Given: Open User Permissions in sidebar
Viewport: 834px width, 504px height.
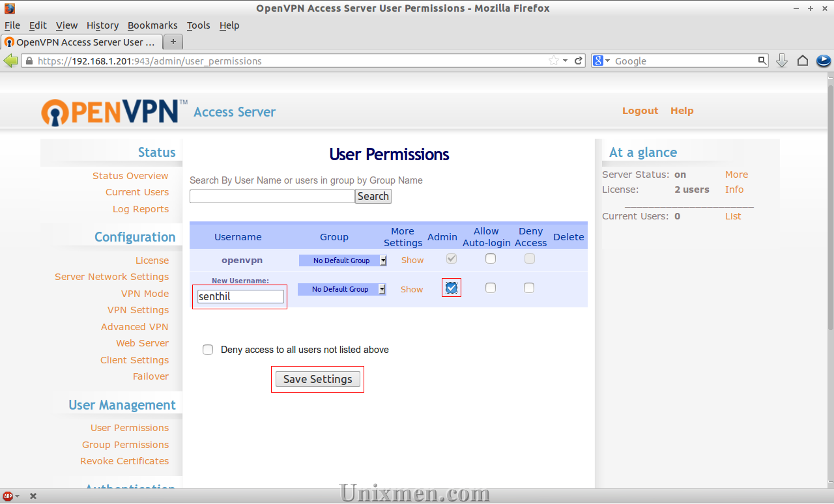Looking at the screenshot, I should (130, 428).
